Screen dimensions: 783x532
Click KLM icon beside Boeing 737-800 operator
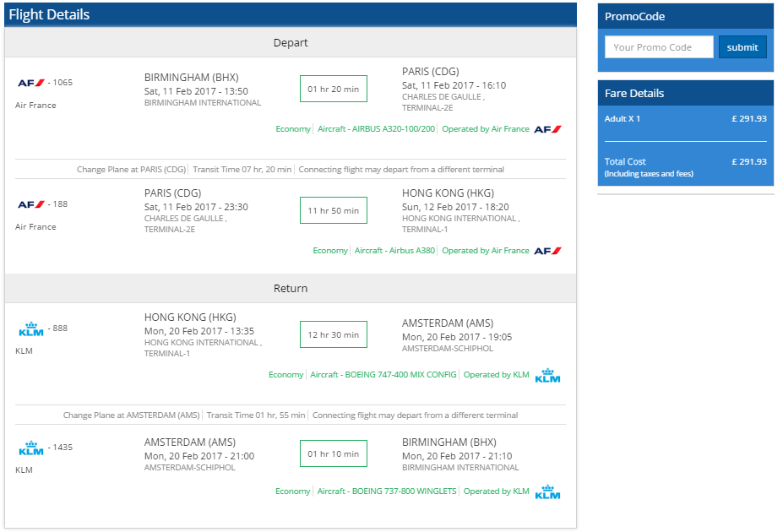(548, 492)
